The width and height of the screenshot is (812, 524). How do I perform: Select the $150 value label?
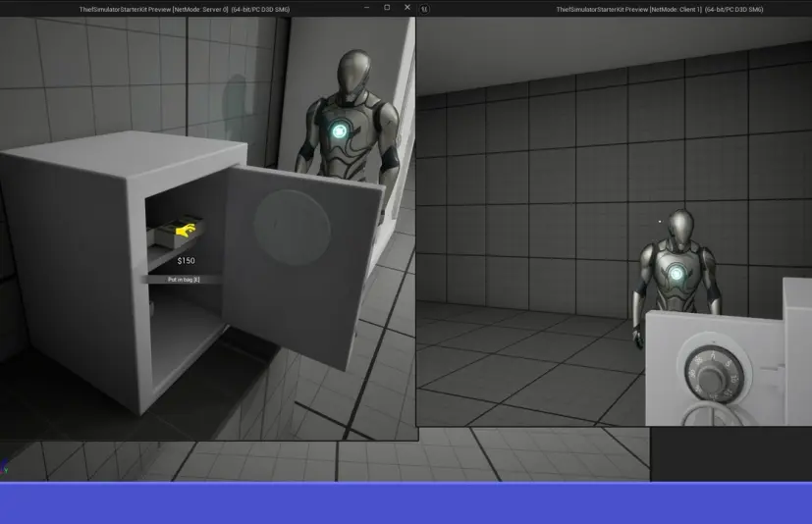click(x=186, y=261)
